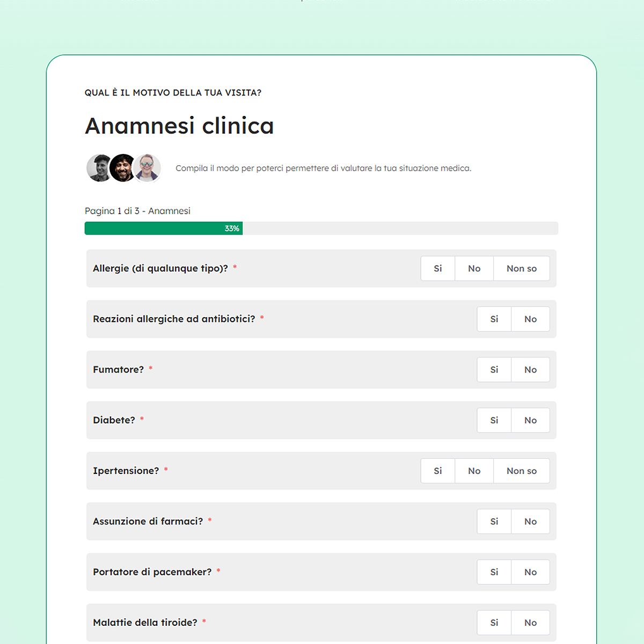Screen dimensions: 644x644
Task: Click the Anamnesi clinica heading
Action: (179, 126)
